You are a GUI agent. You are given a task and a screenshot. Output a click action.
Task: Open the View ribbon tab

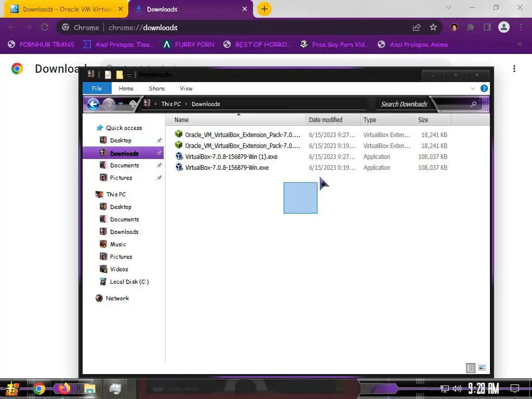(x=186, y=88)
